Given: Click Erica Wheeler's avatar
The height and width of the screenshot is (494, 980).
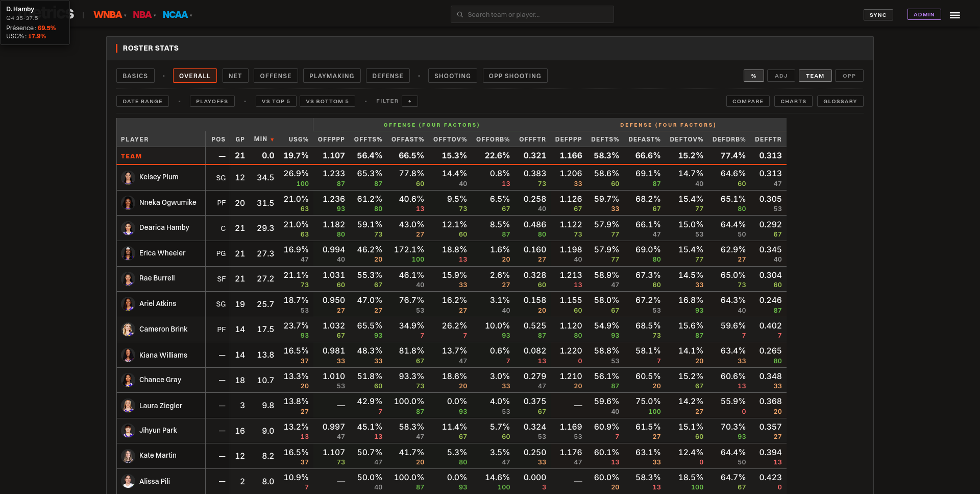Looking at the screenshot, I should tap(128, 253).
